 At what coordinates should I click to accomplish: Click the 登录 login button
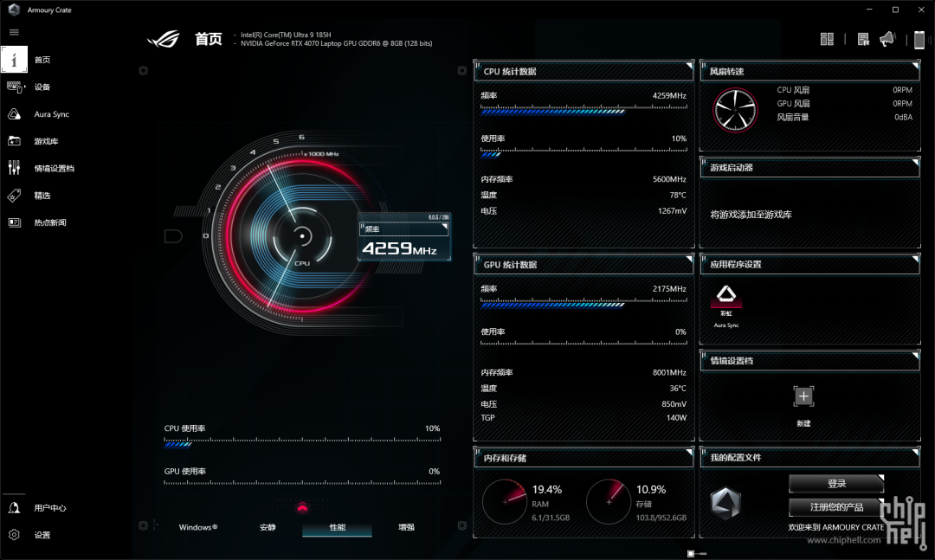(x=836, y=484)
